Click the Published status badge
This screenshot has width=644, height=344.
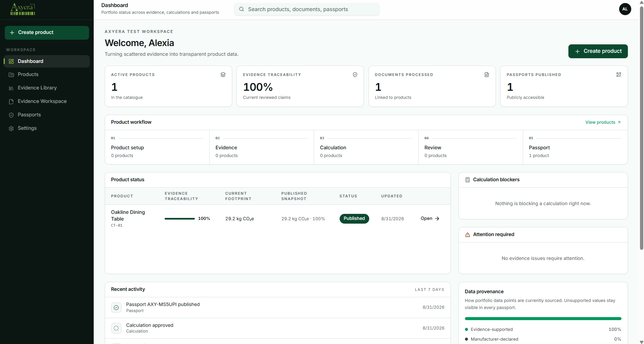pos(354,219)
